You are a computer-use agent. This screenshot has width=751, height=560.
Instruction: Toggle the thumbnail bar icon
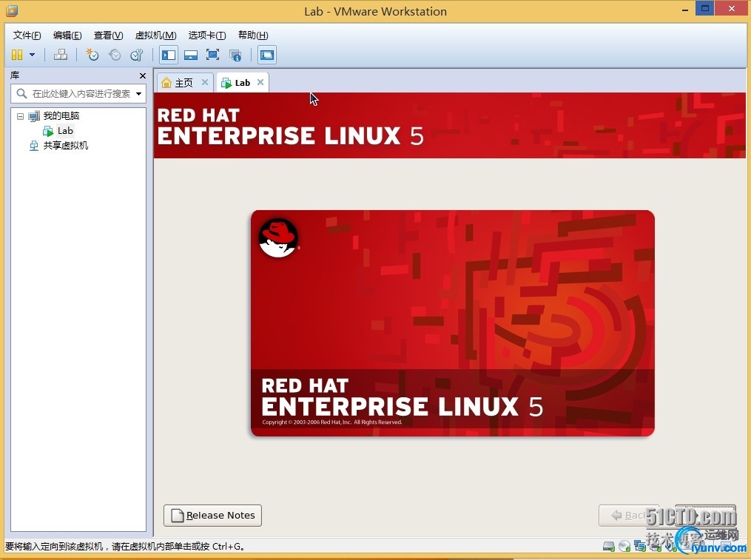191,55
